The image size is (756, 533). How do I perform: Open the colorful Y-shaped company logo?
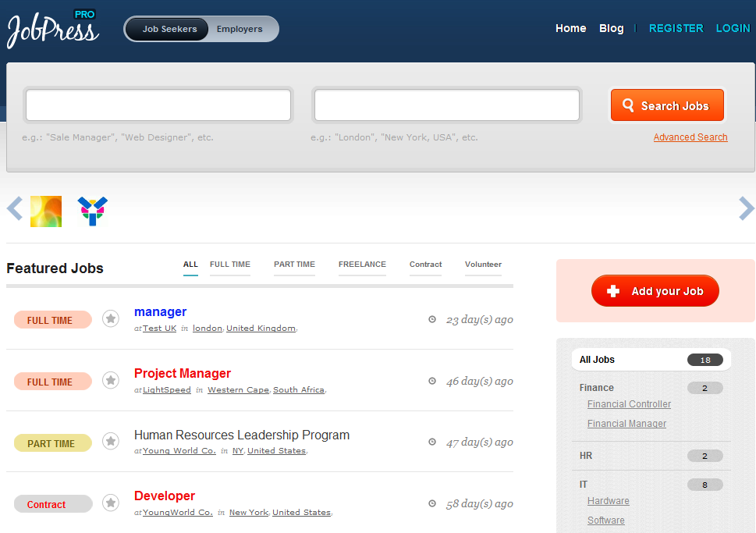[x=93, y=211]
